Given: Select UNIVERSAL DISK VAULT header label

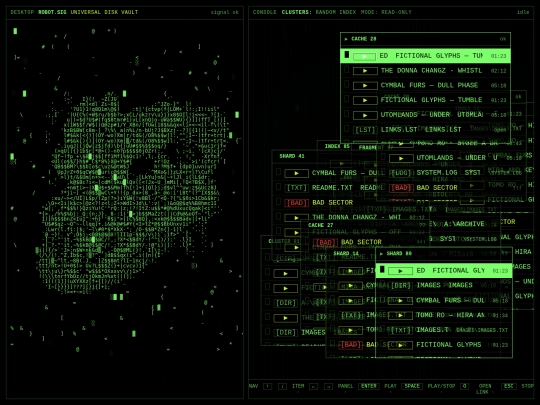Looking at the screenshot, I should 104,12.
